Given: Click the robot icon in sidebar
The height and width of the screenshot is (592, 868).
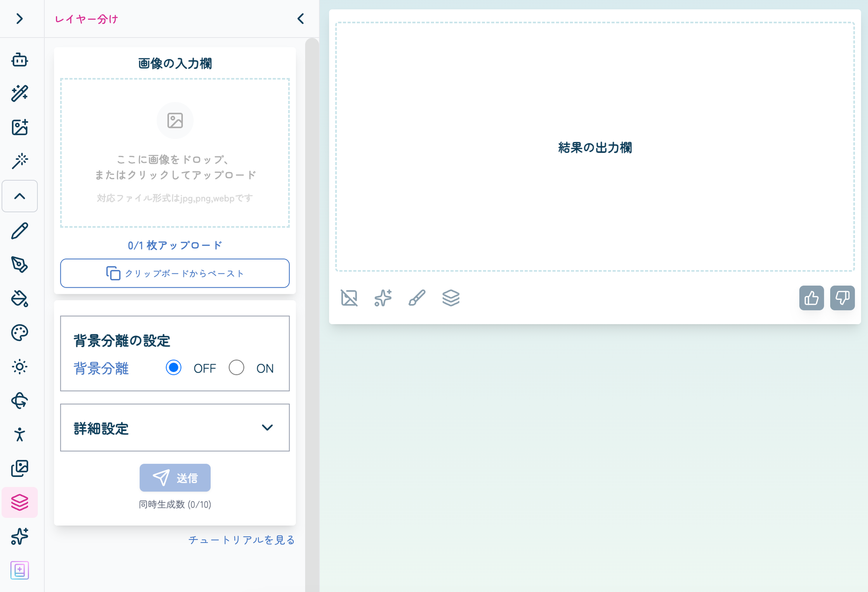Looking at the screenshot, I should (20, 59).
